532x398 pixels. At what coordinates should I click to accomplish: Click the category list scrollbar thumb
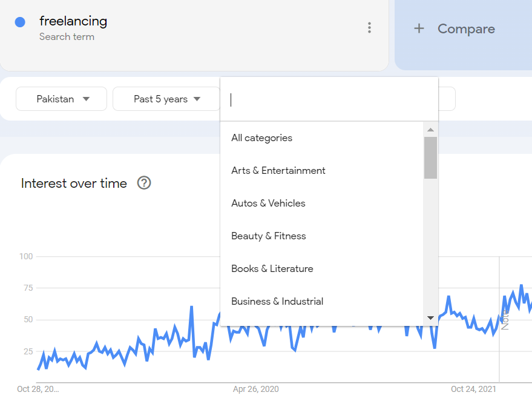click(430, 158)
